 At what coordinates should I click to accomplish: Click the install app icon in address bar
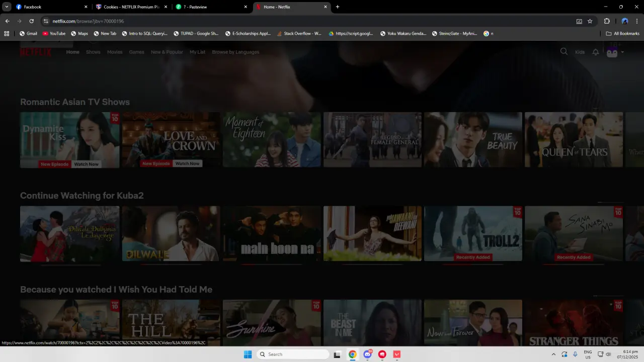tap(579, 21)
